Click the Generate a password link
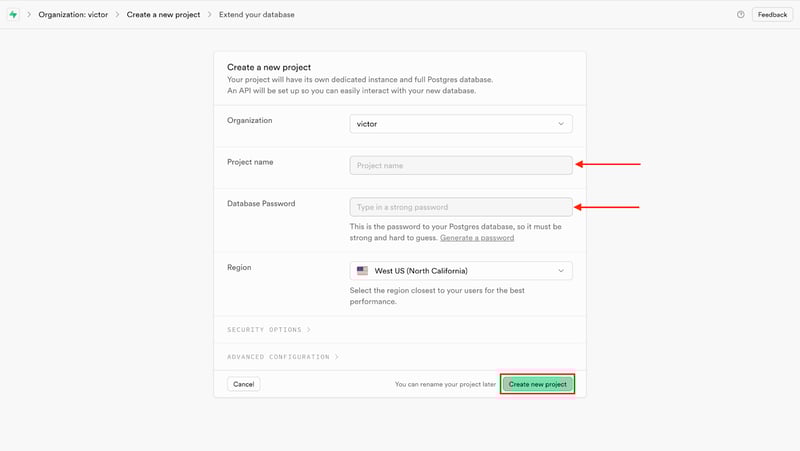Screen dimensions: 800x451 pos(477,238)
